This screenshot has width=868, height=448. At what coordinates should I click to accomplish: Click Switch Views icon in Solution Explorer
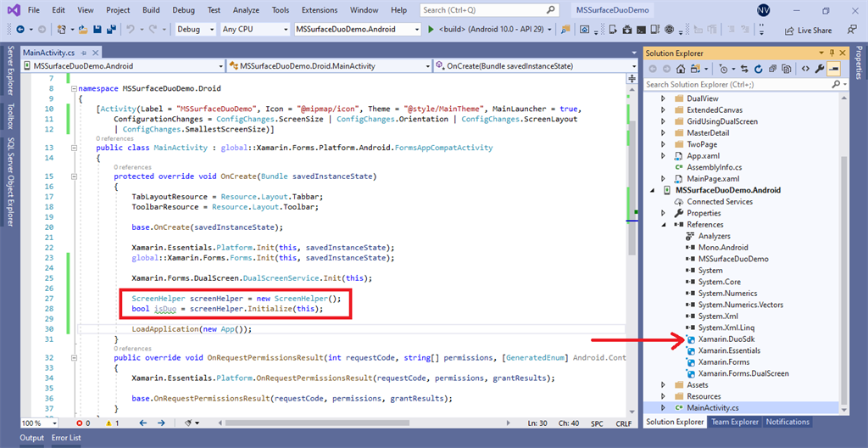pos(695,70)
